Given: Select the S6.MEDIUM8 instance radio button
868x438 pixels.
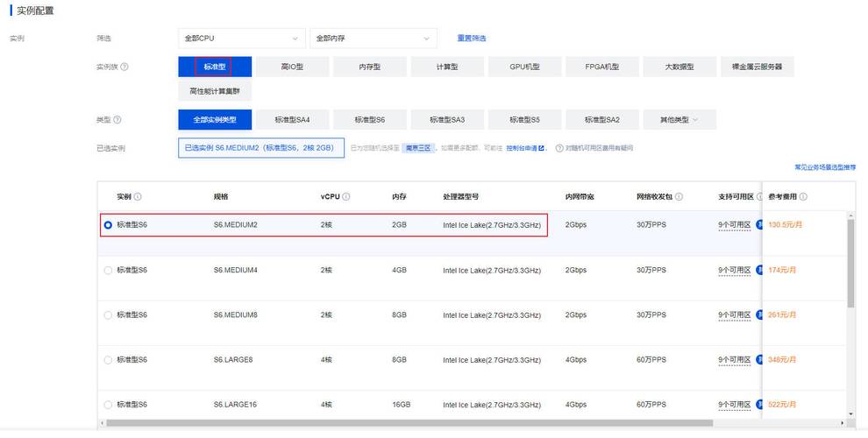Looking at the screenshot, I should (x=108, y=314).
